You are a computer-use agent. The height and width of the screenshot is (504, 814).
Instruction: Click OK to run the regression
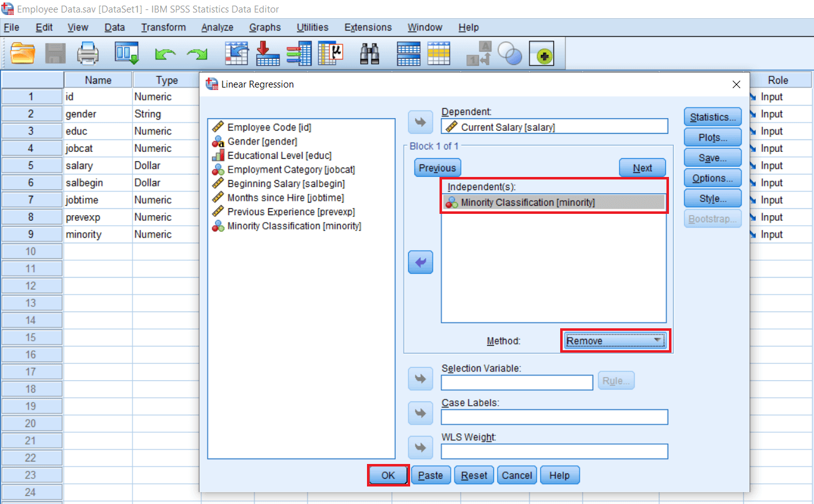tap(388, 475)
